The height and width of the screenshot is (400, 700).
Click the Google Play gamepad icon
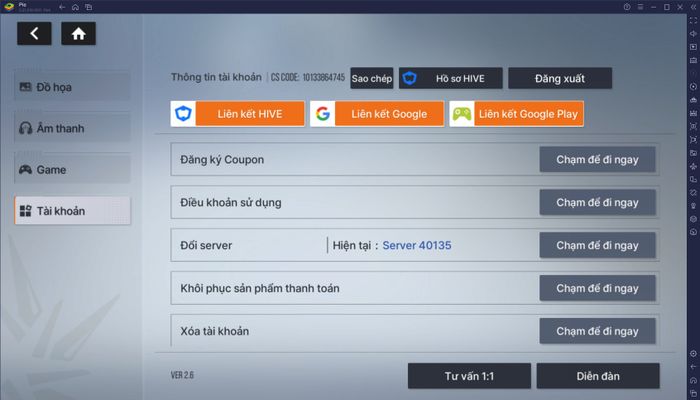pos(462,114)
